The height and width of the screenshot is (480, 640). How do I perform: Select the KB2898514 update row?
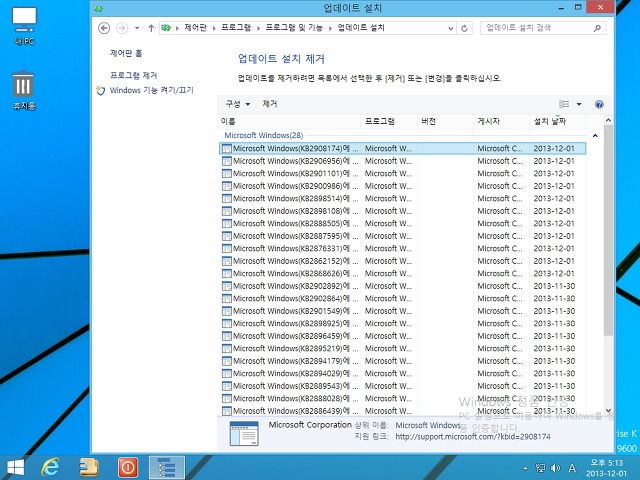tap(402, 198)
